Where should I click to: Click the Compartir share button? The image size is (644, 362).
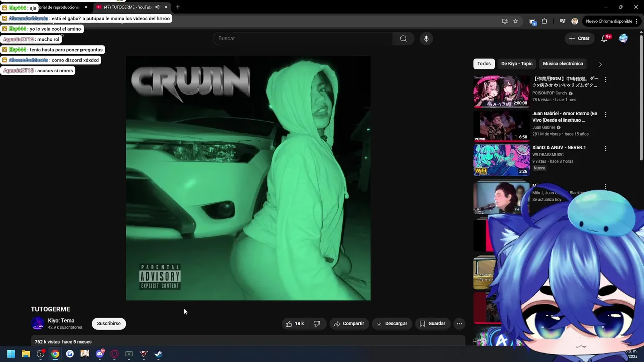point(349,324)
